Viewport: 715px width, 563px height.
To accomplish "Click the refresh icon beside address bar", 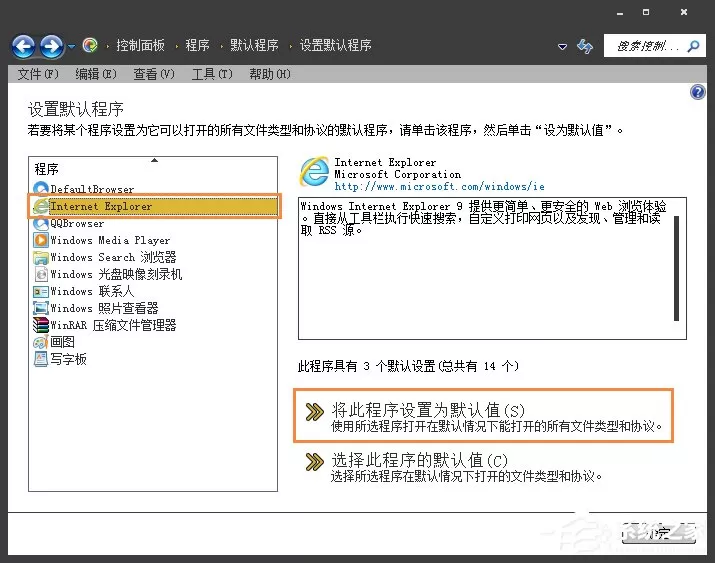I will [x=585, y=46].
